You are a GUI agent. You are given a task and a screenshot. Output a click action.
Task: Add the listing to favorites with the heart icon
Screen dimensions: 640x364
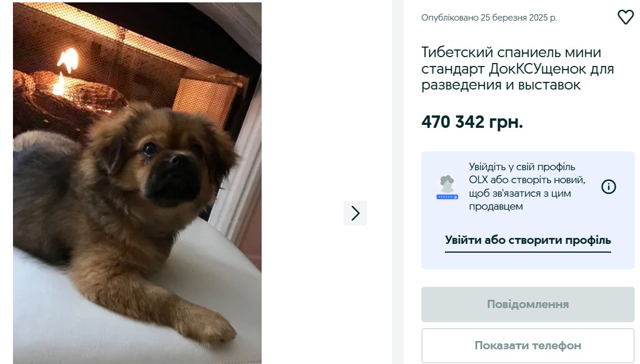[x=625, y=17]
